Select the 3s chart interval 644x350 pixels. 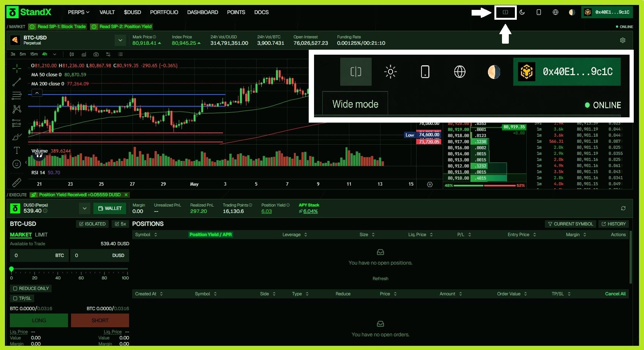13,54
